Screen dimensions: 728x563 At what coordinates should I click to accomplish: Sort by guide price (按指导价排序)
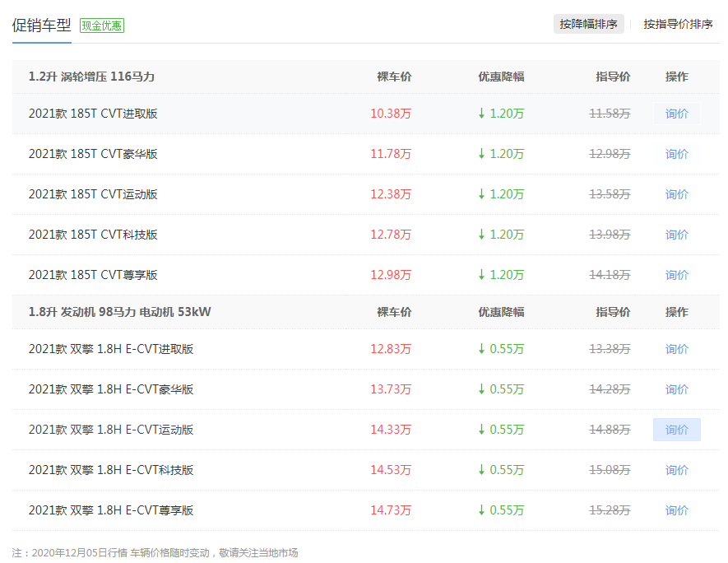(x=677, y=24)
